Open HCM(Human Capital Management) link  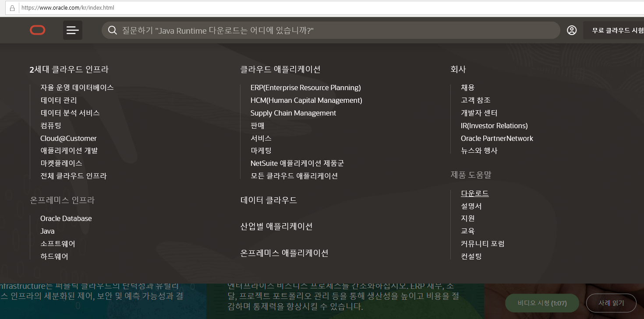pyautogui.click(x=306, y=100)
